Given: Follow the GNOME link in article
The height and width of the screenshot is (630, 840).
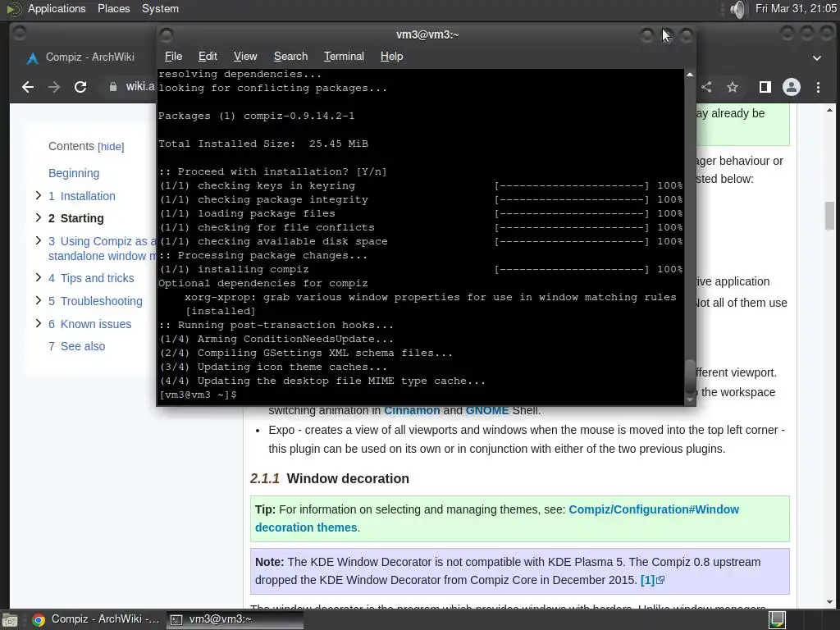Looking at the screenshot, I should 487,410.
